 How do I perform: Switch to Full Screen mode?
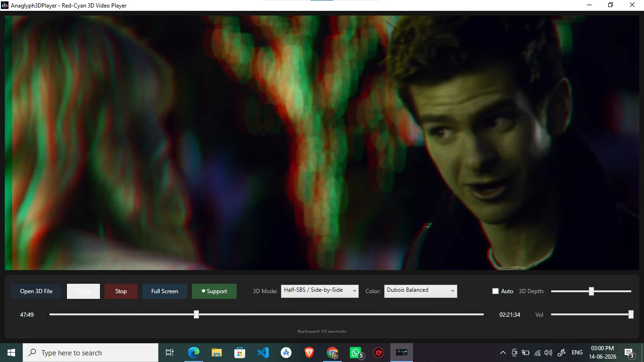click(165, 291)
